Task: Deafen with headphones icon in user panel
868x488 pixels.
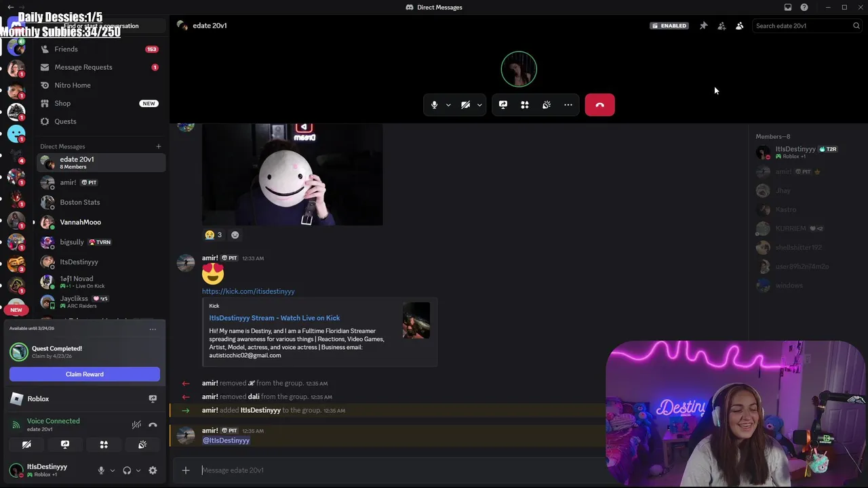Action: point(127,470)
